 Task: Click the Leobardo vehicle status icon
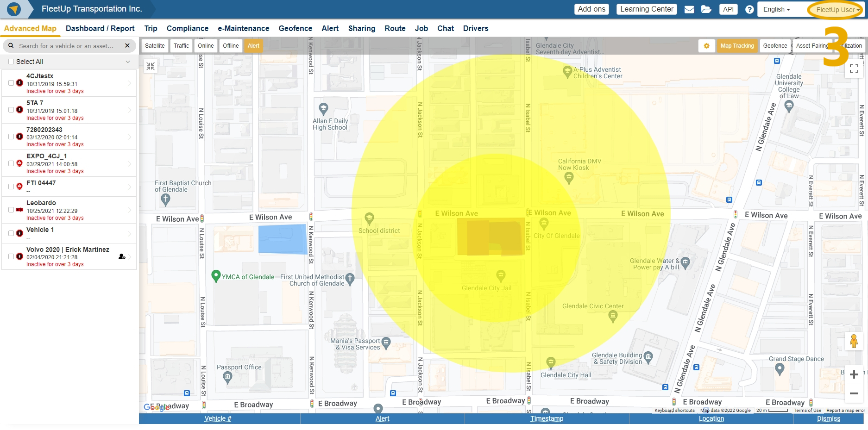19,210
